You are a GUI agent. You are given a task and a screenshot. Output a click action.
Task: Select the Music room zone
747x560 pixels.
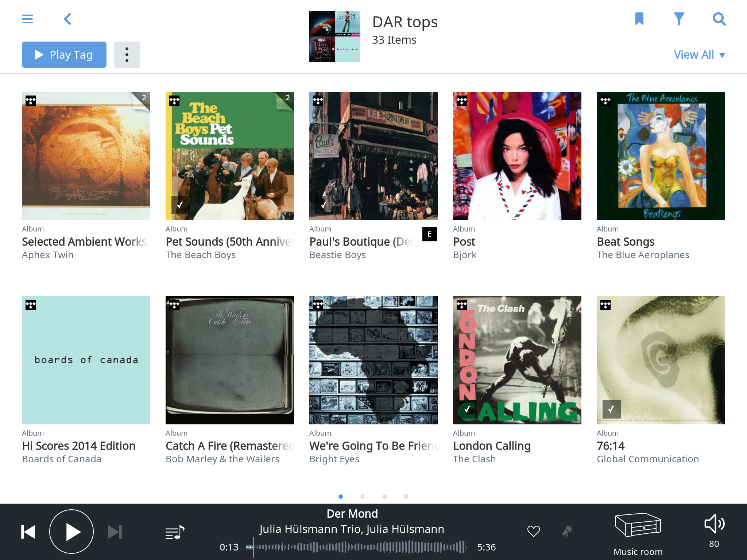point(638,534)
